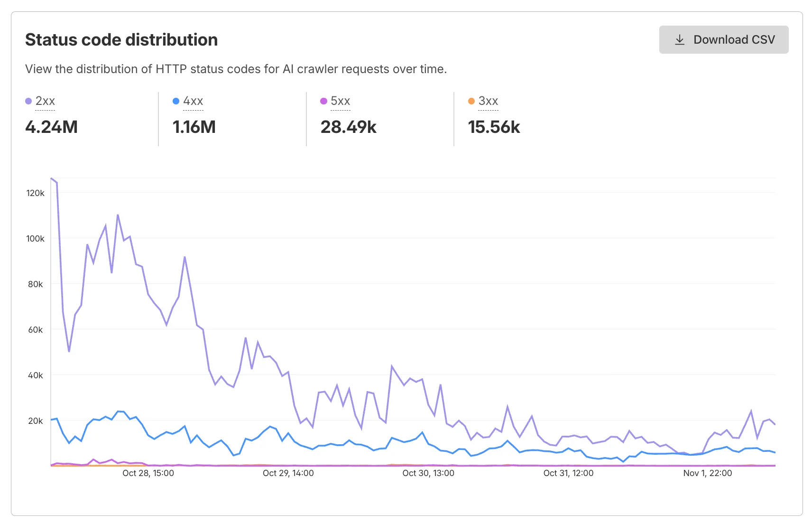This screenshot has width=812, height=524.
Task: Click the dotted-underlined 5xx label
Action: coord(341,101)
